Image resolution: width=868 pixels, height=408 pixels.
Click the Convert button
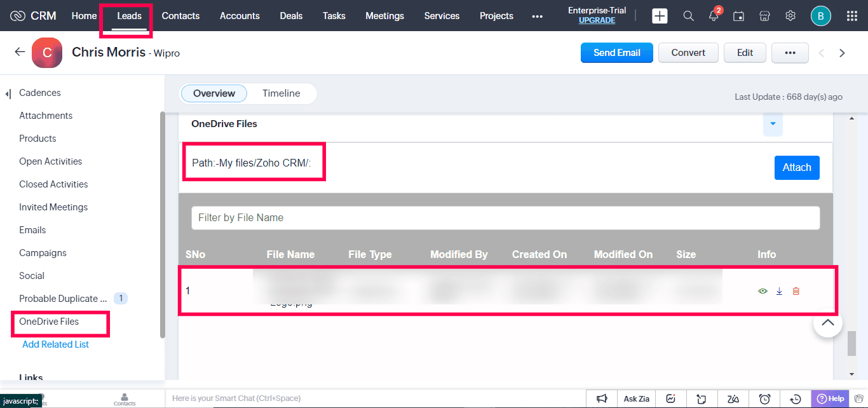pos(688,53)
